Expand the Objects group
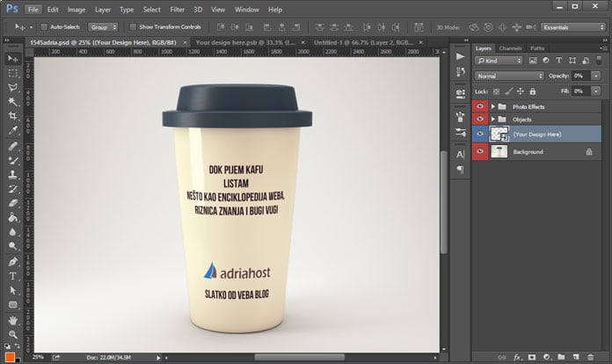The image size is (612, 364). pos(493,120)
